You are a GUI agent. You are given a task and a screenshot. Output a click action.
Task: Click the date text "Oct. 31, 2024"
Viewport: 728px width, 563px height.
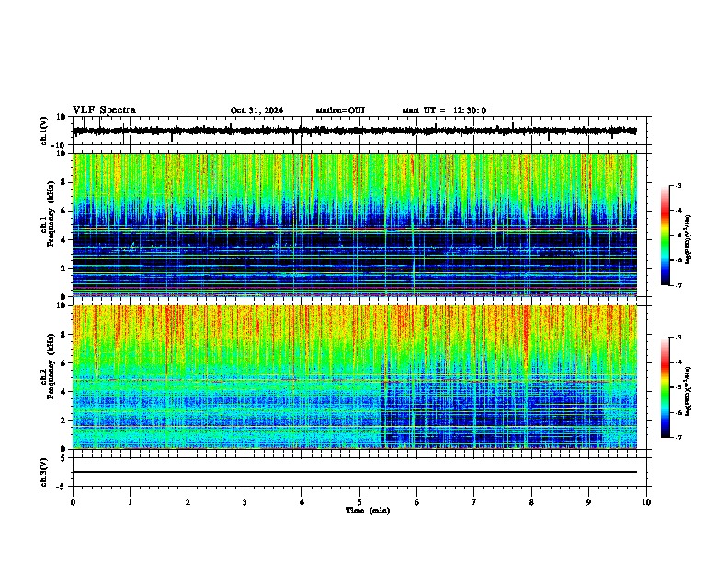tap(256, 110)
